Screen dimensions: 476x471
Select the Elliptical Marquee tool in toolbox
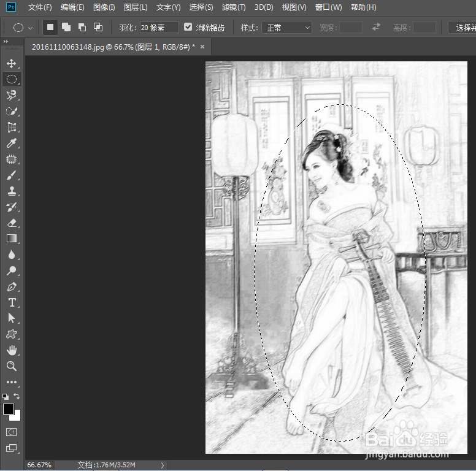click(x=12, y=79)
